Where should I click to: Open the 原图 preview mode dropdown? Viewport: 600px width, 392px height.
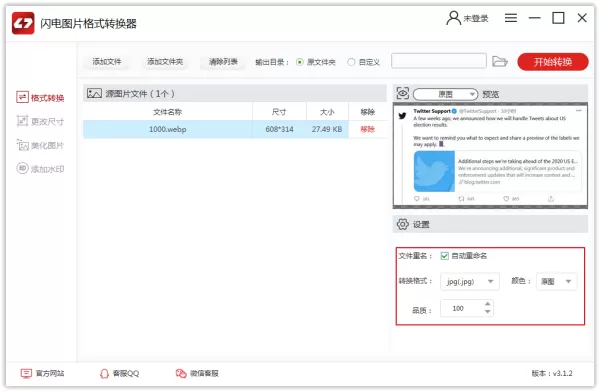pyautogui.click(x=445, y=94)
